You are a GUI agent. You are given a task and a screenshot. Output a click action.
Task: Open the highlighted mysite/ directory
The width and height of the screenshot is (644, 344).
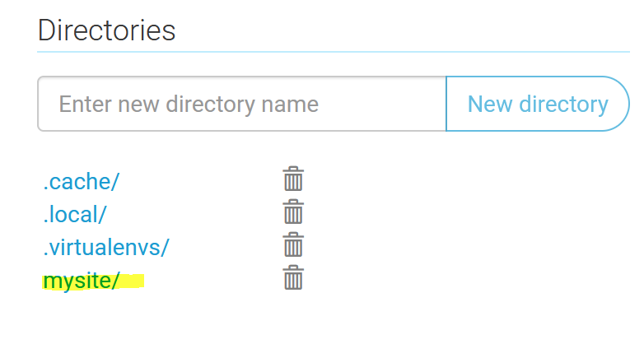[x=82, y=281]
